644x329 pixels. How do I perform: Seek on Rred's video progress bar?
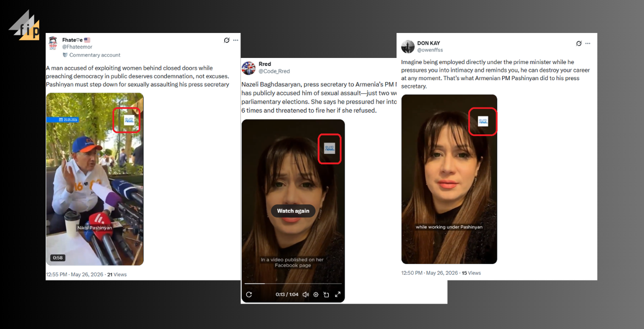click(x=293, y=283)
